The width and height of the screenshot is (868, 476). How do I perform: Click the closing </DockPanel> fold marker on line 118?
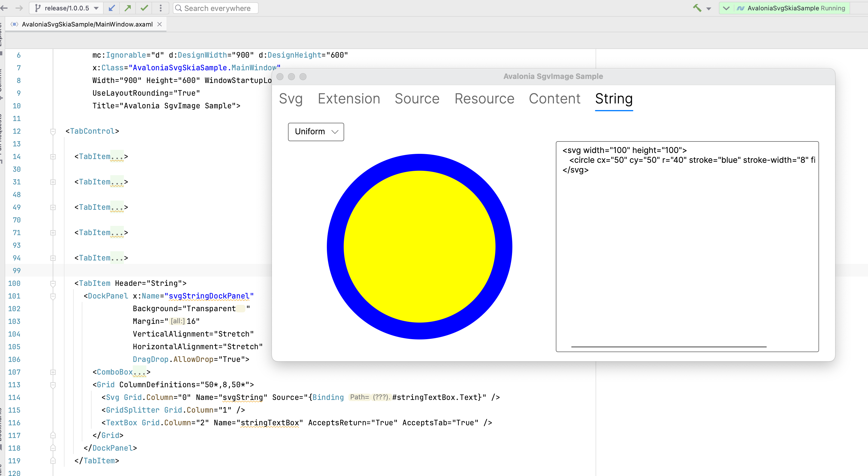(x=53, y=448)
